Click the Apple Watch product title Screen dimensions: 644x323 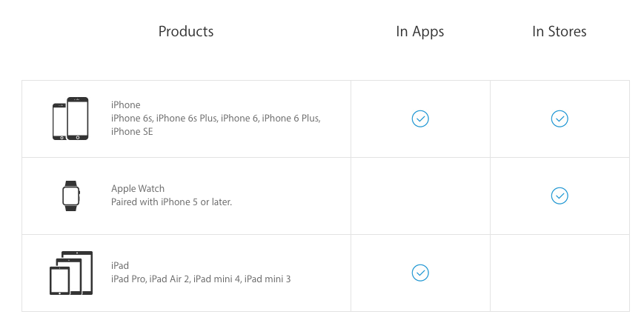click(138, 189)
